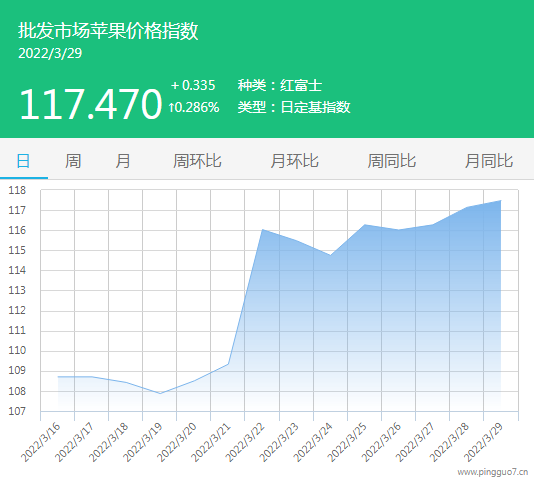The image size is (534, 483).
Task: Select the 日 daily tab
Action: click(x=23, y=161)
